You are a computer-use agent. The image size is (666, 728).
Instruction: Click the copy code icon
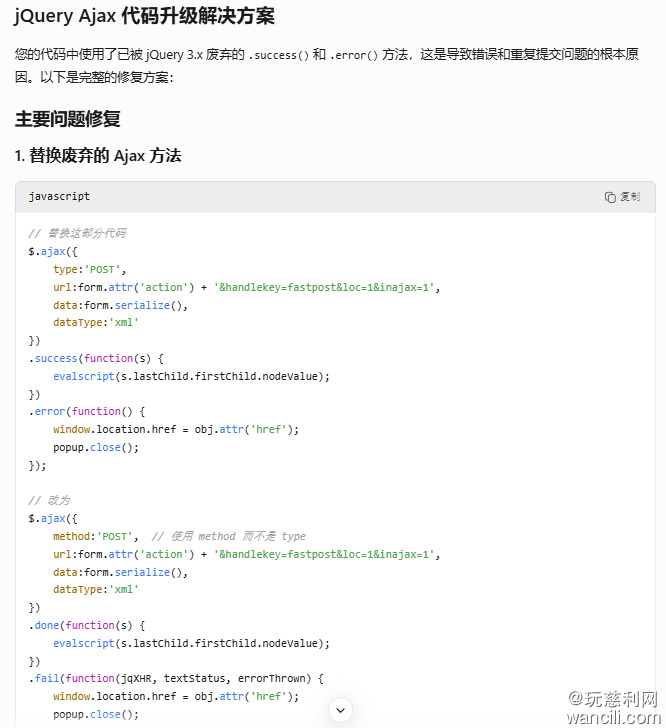610,197
